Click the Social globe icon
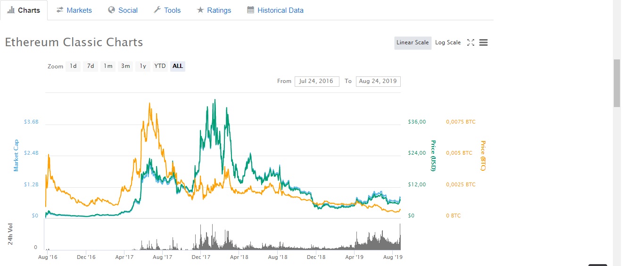This screenshot has width=644, height=266. [x=112, y=10]
